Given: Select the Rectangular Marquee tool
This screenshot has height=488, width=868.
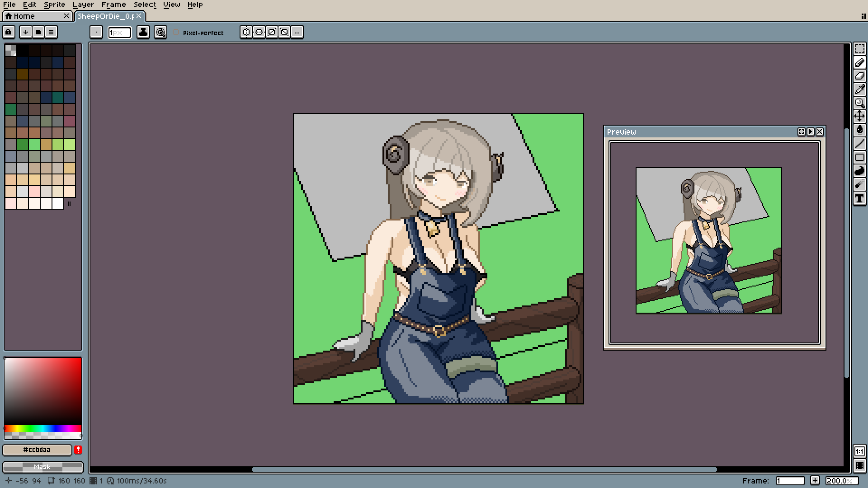Looking at the screenshot, I should pos(859,49).
